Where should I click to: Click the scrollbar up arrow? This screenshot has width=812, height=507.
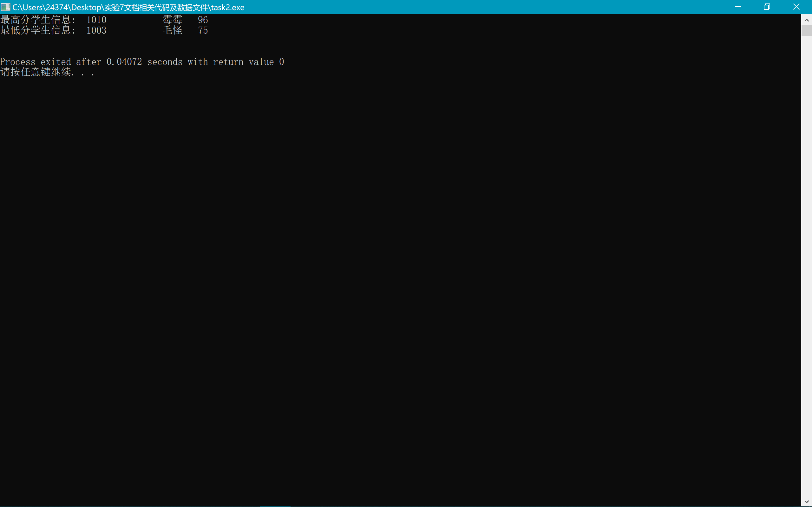pos(807,20)
